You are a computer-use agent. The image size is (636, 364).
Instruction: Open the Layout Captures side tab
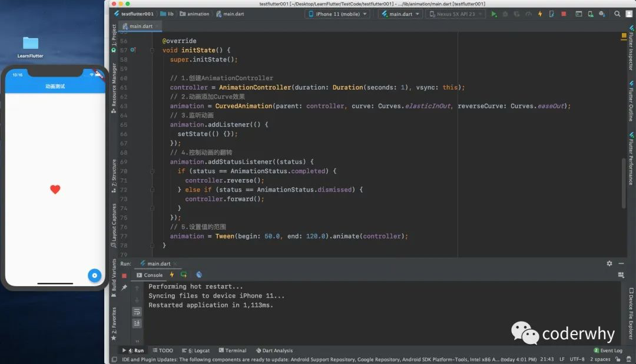click(x=114, y=226)
